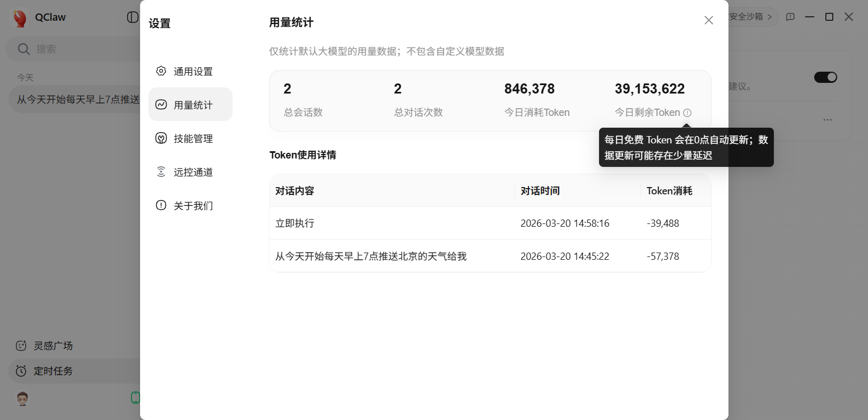Click the 846,378 今日消耗Token value
This screenshot has height=420, width=868.
click(x=530, y=89)
